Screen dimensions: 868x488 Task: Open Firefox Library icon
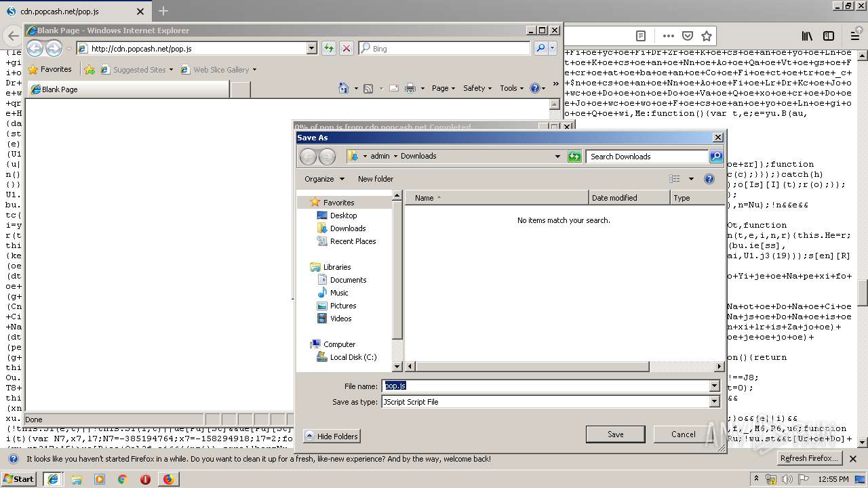807,36
